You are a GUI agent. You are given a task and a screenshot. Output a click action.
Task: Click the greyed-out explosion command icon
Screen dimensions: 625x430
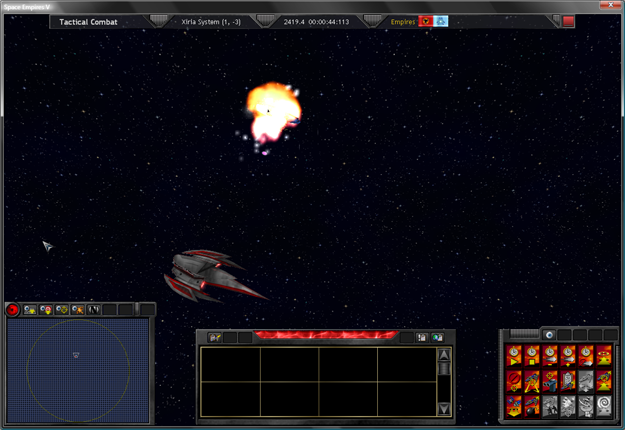click(568, 406)
